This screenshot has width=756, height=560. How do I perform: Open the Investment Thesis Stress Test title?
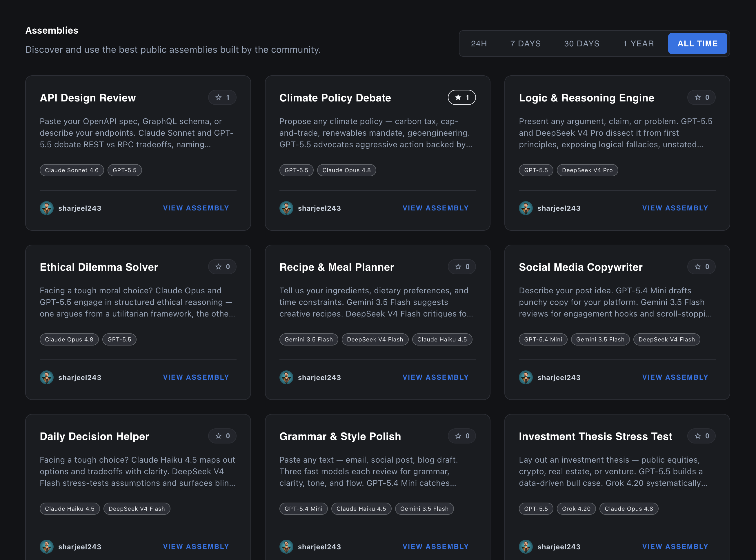595,436
